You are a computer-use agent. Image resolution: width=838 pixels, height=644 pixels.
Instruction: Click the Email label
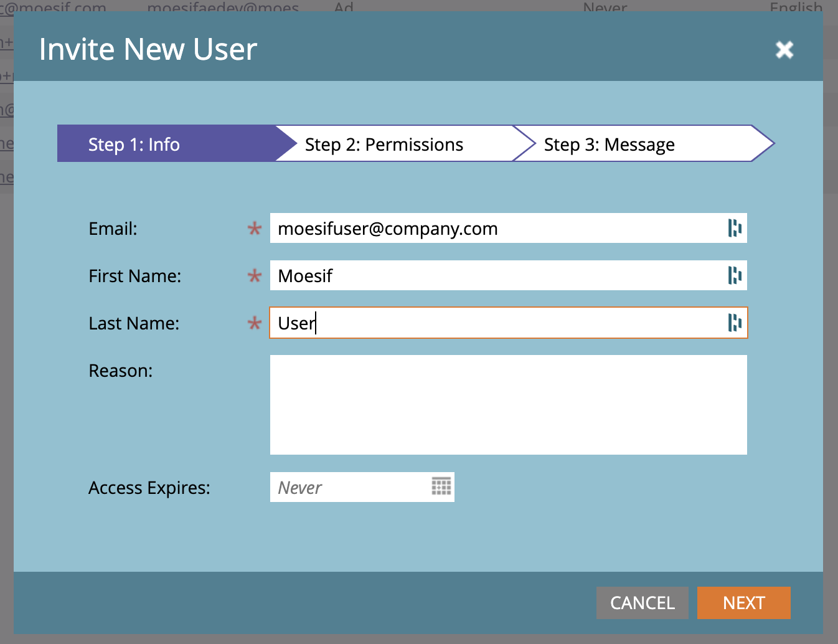tap(113, 229)
